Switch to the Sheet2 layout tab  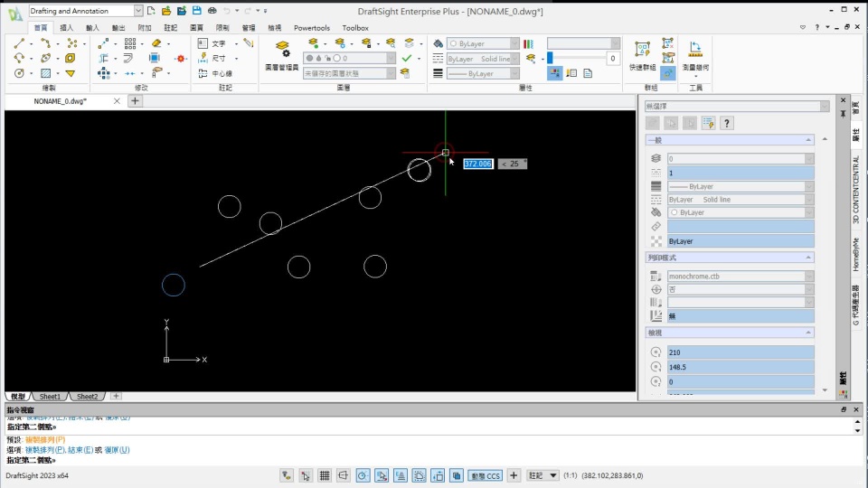(87, 396)
